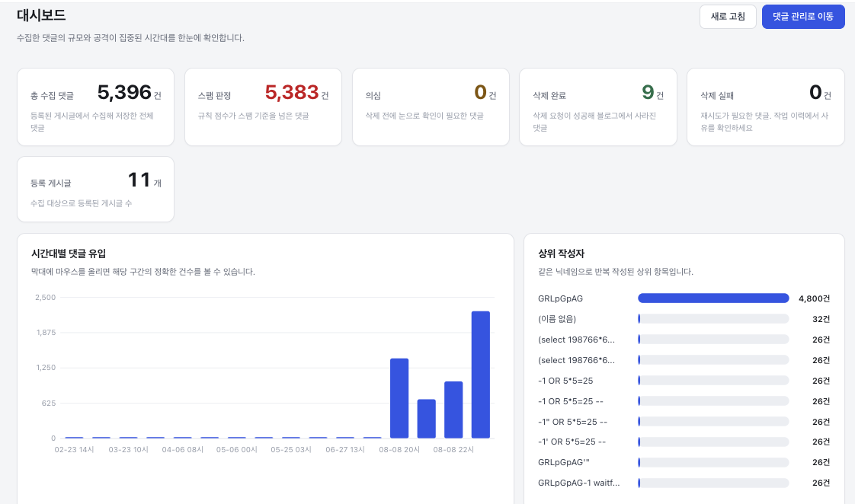Click the 04-06 08시 x-axis label
Image resolution: width=855 pixels, height=504 pixels.
point(183,449)
